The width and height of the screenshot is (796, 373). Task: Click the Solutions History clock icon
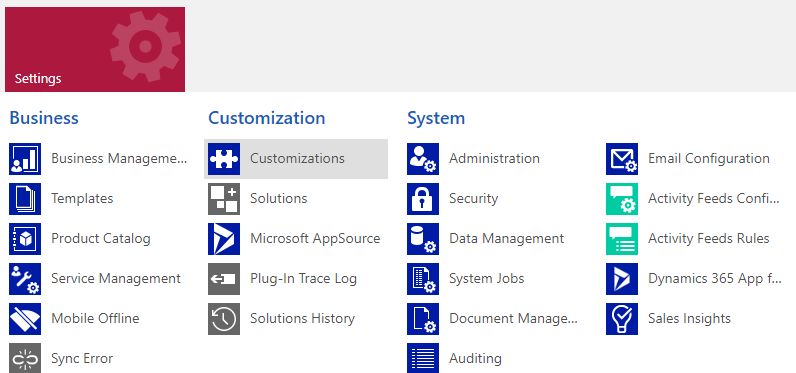[x=224, y=319]
